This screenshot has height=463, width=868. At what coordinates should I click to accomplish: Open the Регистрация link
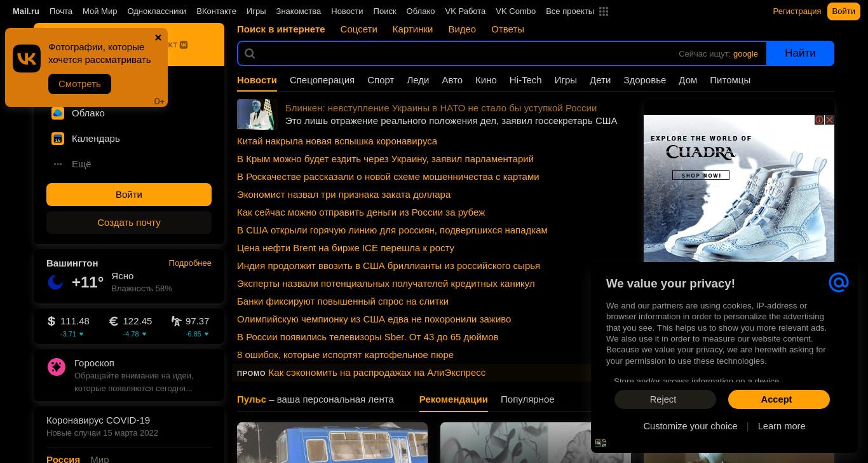coord(797,11)
